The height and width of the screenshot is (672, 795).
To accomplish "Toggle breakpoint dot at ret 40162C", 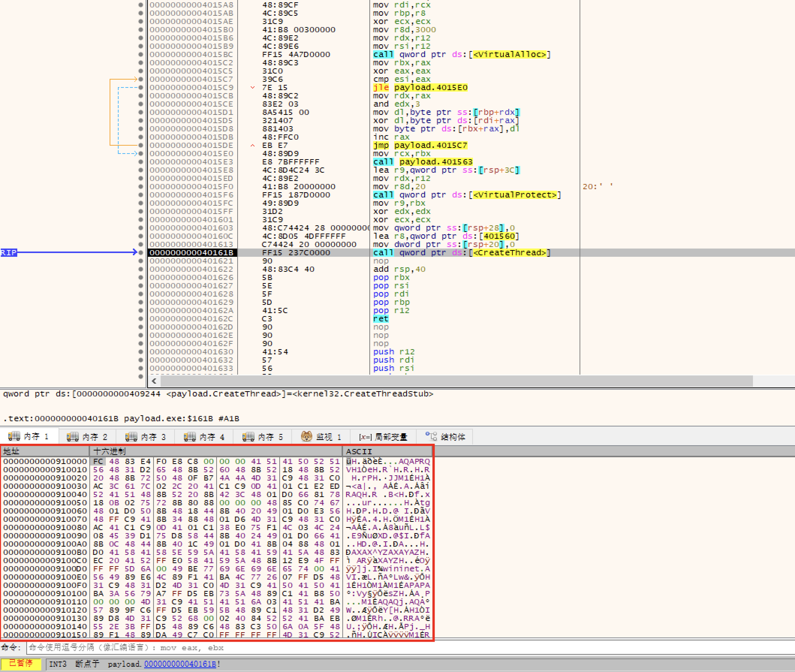I will (141, 319).
